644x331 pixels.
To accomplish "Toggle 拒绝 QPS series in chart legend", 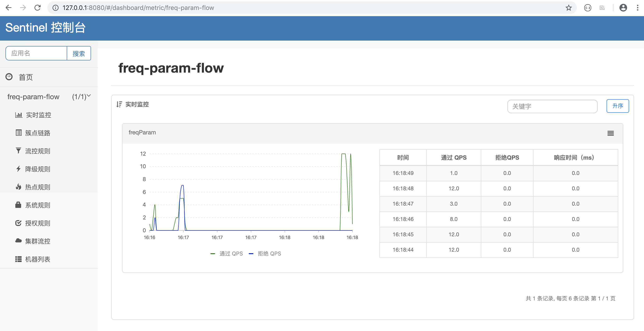I will [265, 253].
